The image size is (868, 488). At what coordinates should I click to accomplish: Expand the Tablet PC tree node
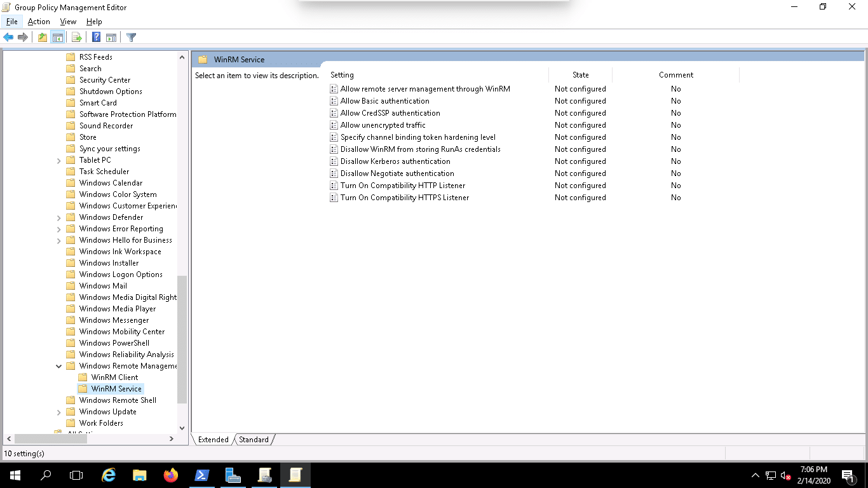(x=59, y=161)
